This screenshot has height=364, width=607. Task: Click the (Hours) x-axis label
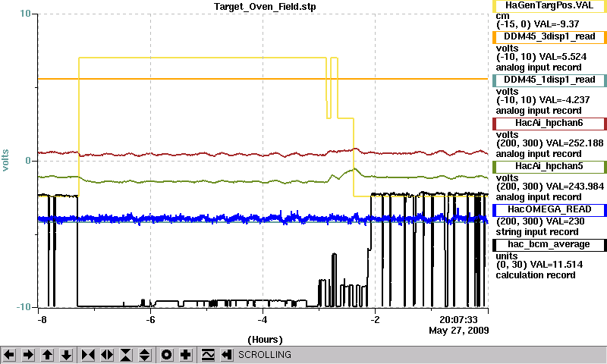click(x=265, y=340)
